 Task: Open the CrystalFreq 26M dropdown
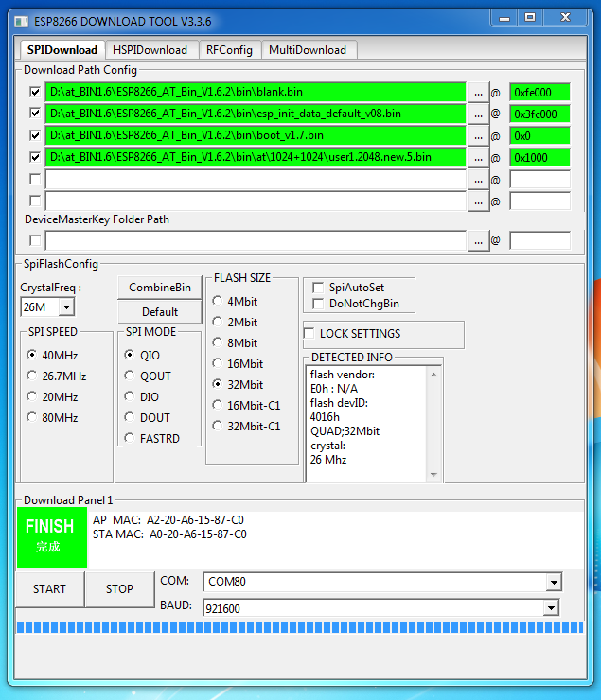click(x=66, y=307)
